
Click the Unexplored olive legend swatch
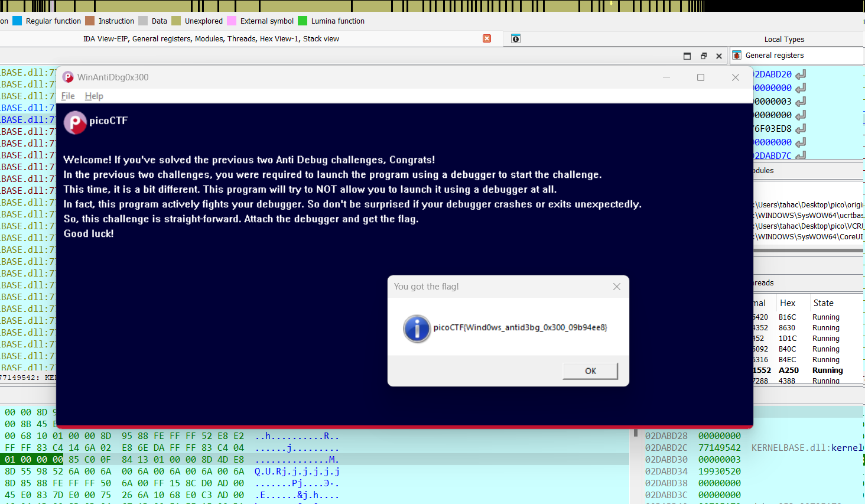[x=176, y=21]
